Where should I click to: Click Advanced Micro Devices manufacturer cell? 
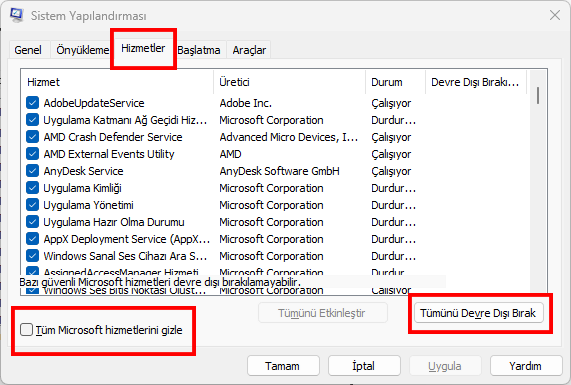click(x=288, y=137)
